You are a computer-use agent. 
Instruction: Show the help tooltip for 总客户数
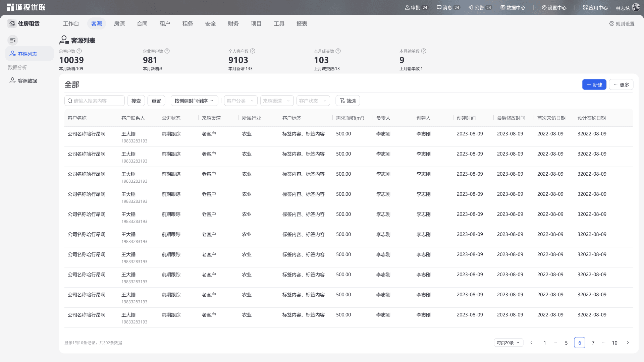point(79,51)
